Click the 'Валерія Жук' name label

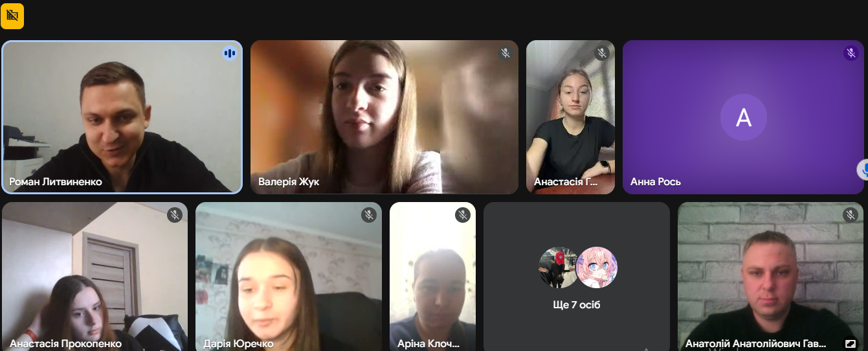click(289, 182)
